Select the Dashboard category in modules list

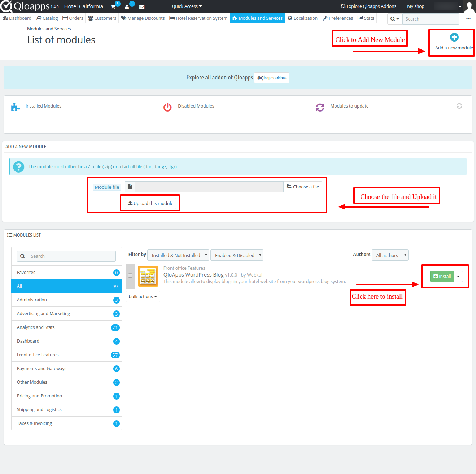[x=66, y=341]
